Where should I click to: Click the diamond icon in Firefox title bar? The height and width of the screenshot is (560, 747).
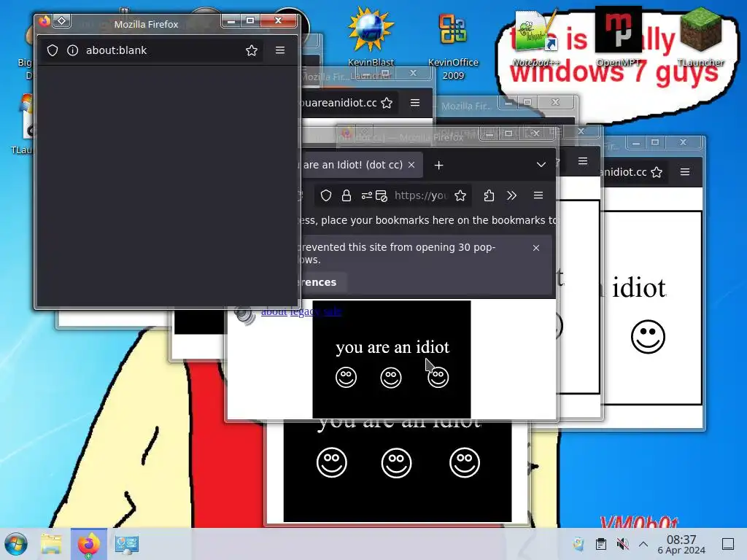[61, 20]
